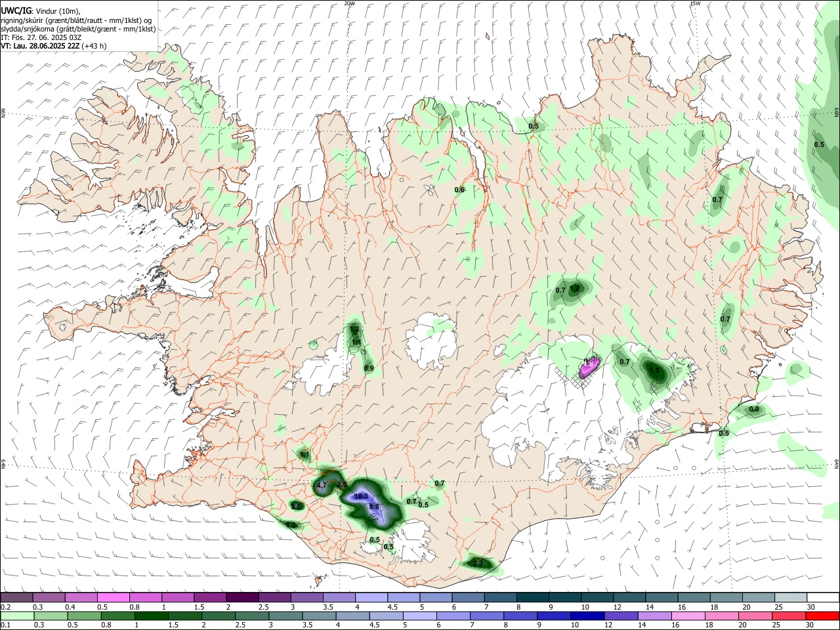840x630 pixels.
Task: Click the dark mauve swatch labeled 0.2
Action: point(17,597)
